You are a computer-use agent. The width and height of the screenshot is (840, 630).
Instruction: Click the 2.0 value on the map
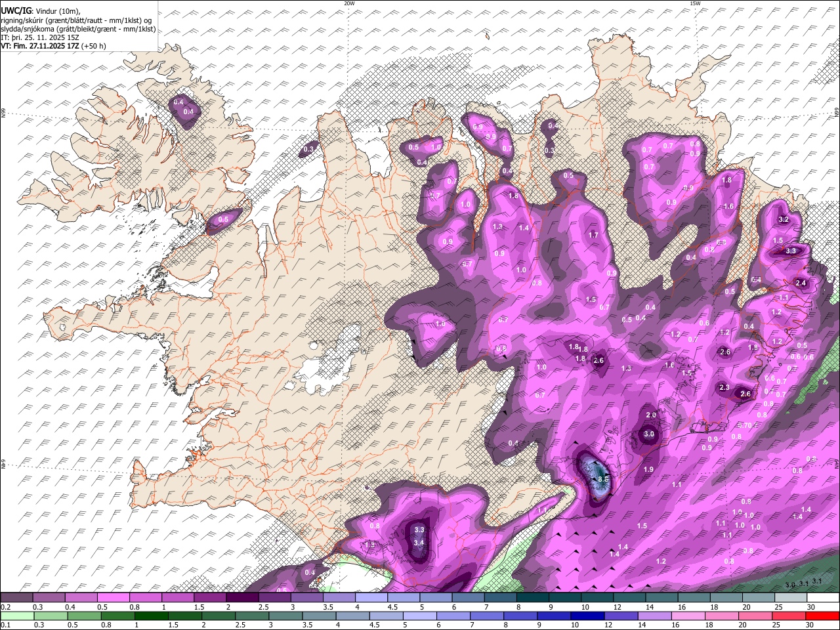651,415
